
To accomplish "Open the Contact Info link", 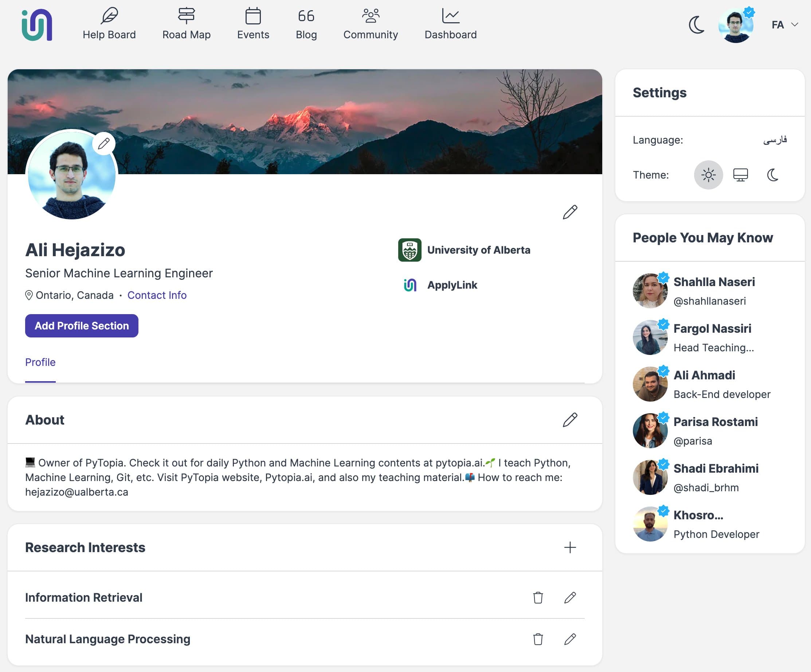I will coord(157,295).
